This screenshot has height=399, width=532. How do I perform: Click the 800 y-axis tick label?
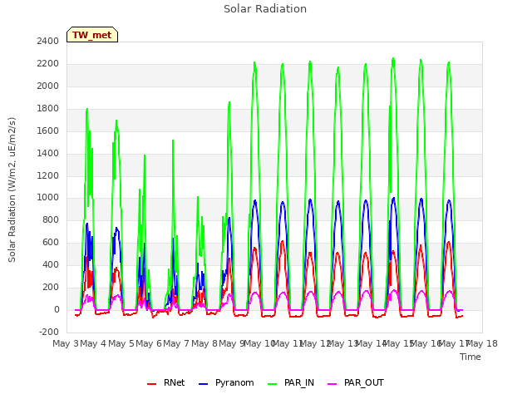pos(51,219)
